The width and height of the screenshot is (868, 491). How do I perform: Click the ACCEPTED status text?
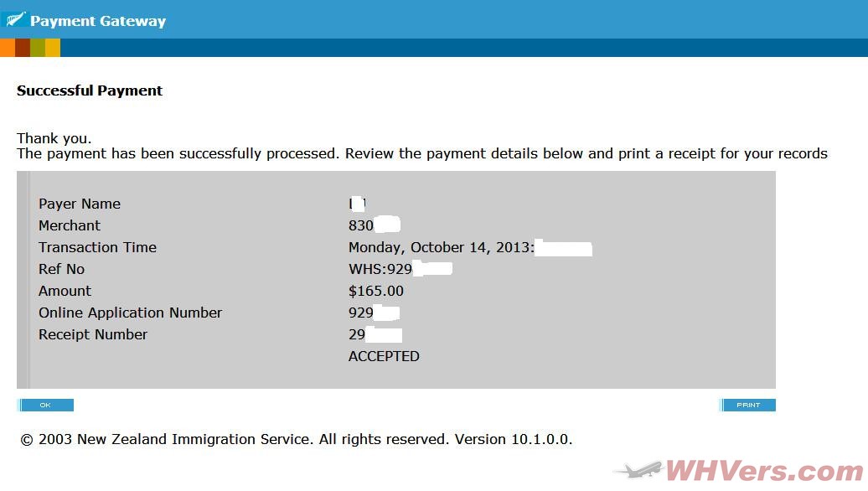pyautogui.click(x=384, y=356)
